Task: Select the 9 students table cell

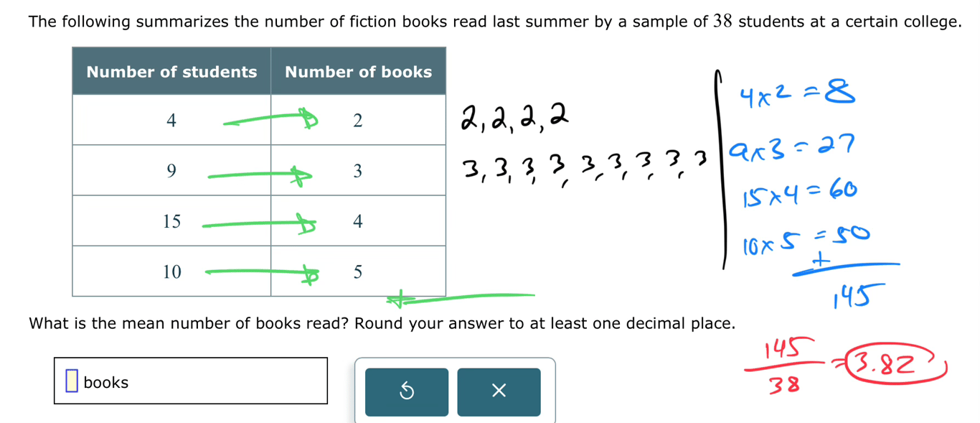Action: [x=171, y=171]
